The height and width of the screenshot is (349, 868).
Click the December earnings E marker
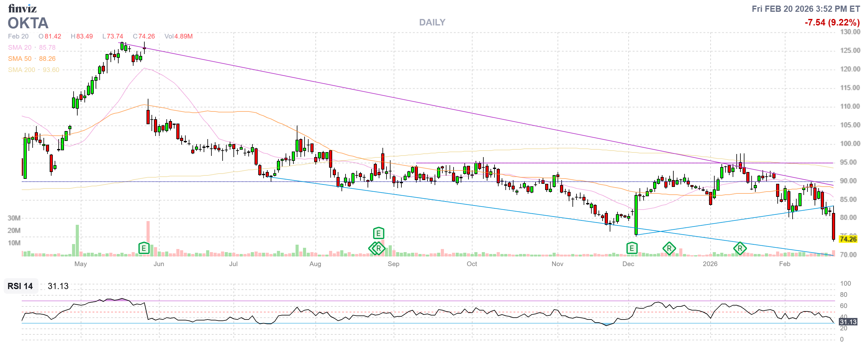[631, 249]
